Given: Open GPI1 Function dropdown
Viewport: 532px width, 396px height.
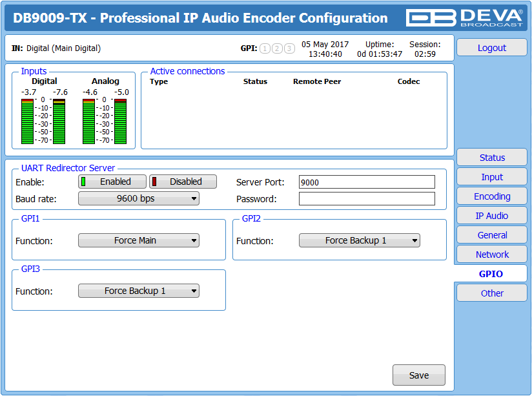Looking at the screenshot, I should click(139, 240).
